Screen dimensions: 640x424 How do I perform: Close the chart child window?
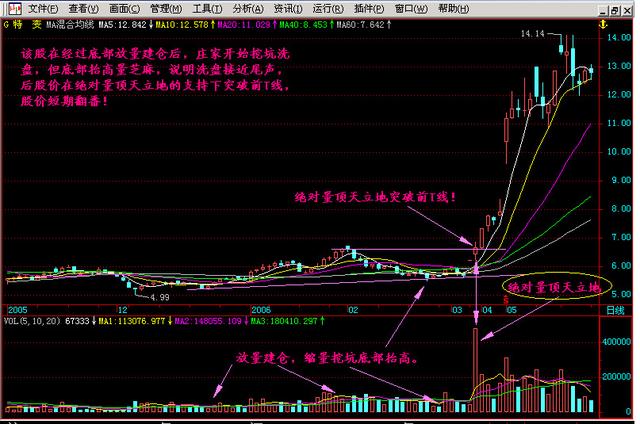tap(627, 11)
